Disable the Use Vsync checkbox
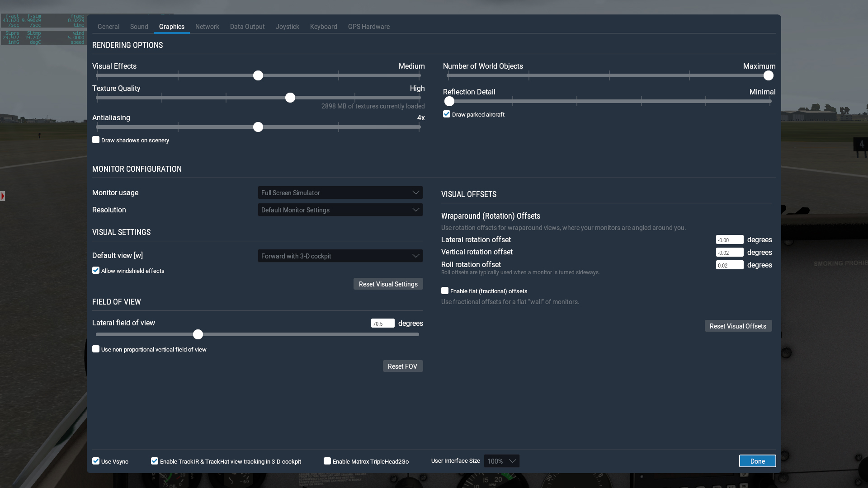 coord(96,461)
